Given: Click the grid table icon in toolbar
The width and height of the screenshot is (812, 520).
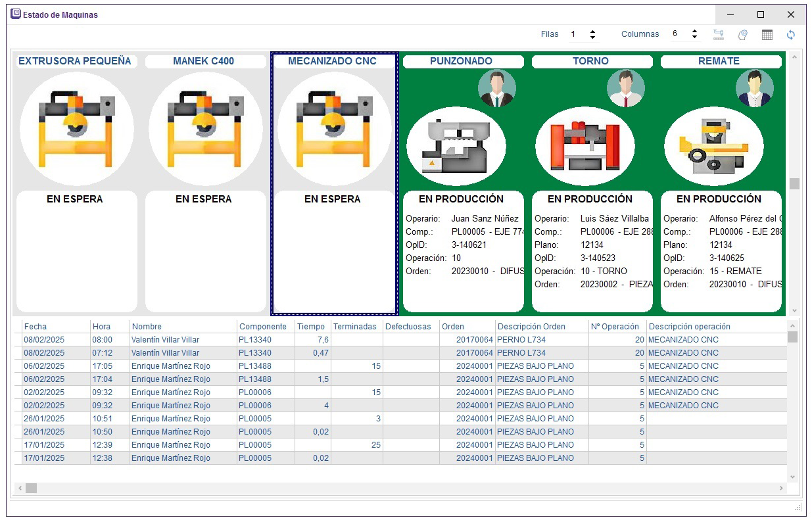Looking at the screenshot, I should coord(767,35).
